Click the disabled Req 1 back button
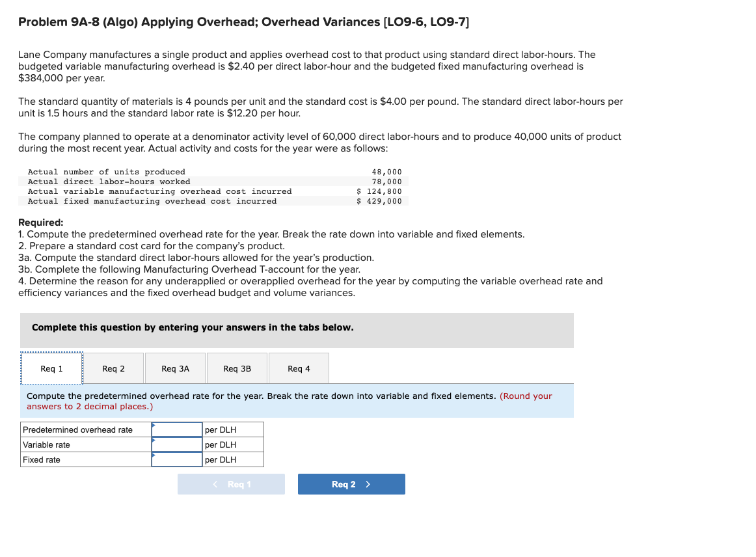Viewport: 756px width, 557px height. click(231, 483)
